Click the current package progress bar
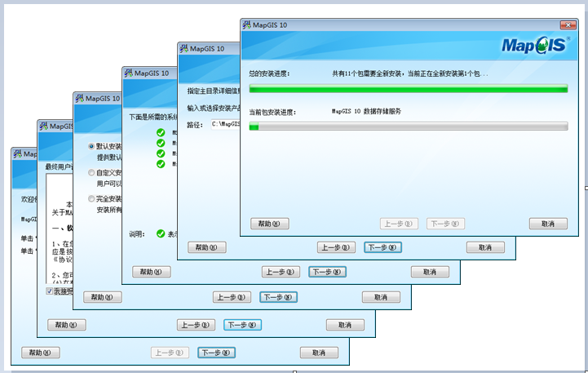Image resolution: width=588 pixels, height=373 pixels. 408,127
